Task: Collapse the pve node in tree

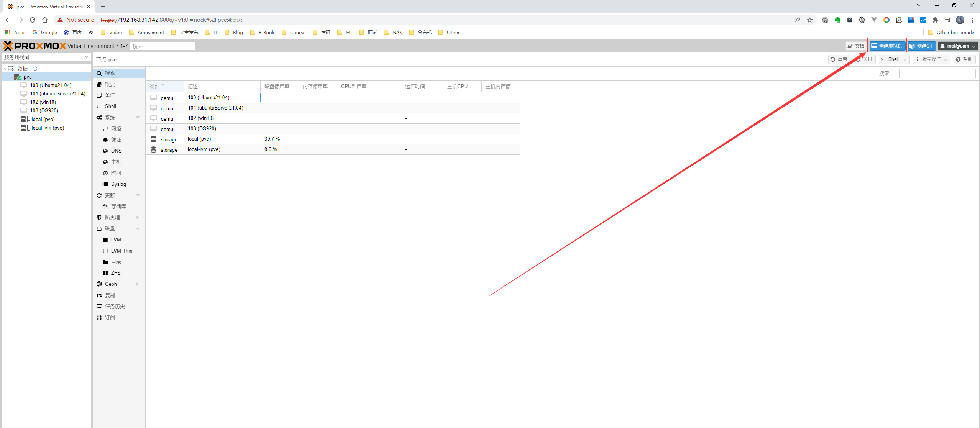Action: pos(11,77)
